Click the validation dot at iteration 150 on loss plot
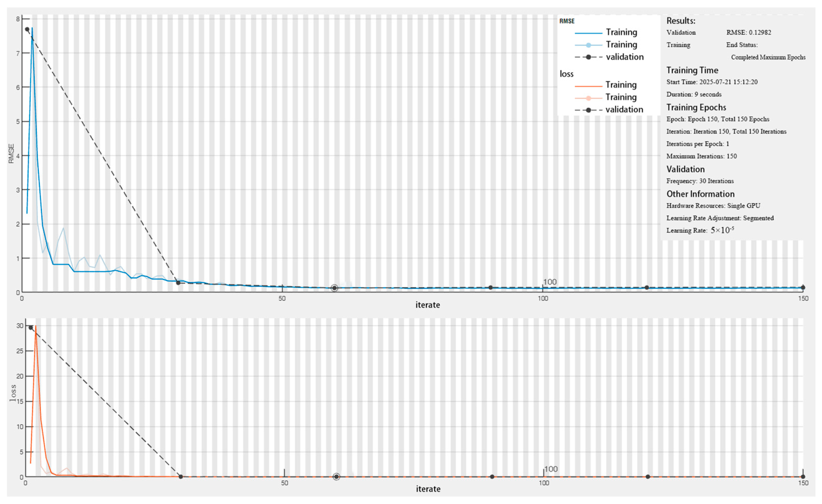Screen dimensions: 822x504 803,477
